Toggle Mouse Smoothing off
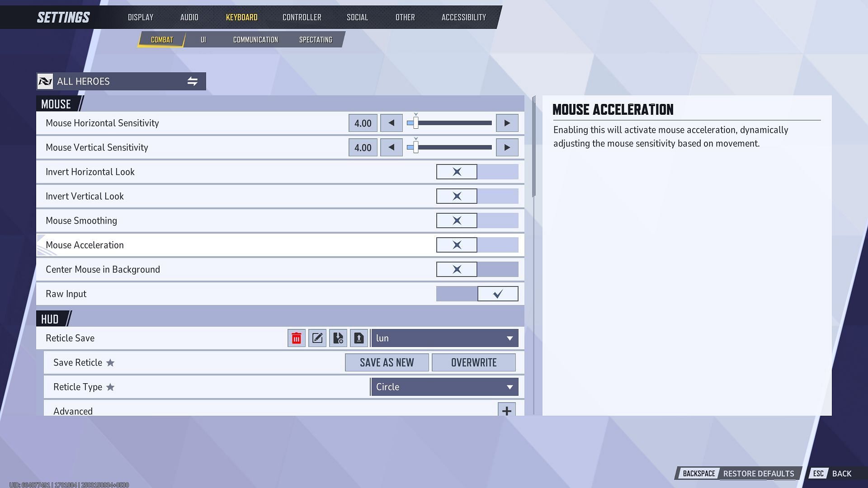This screenshot has height=488, width=868. tap(457, 221)
